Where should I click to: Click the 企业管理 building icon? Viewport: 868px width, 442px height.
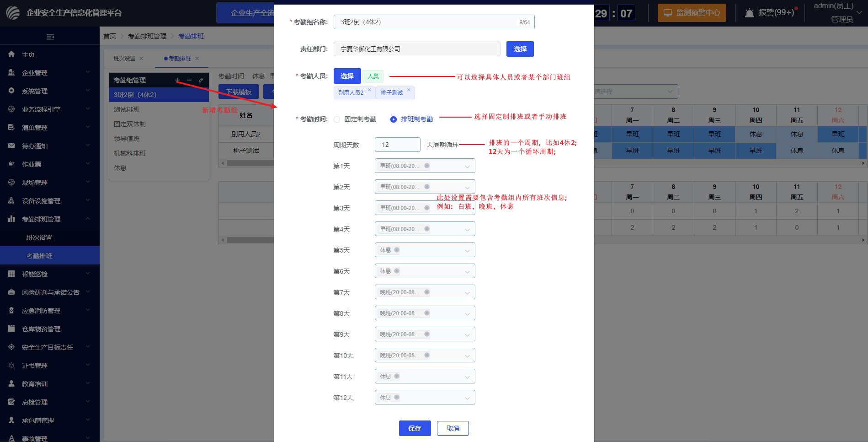11,72
